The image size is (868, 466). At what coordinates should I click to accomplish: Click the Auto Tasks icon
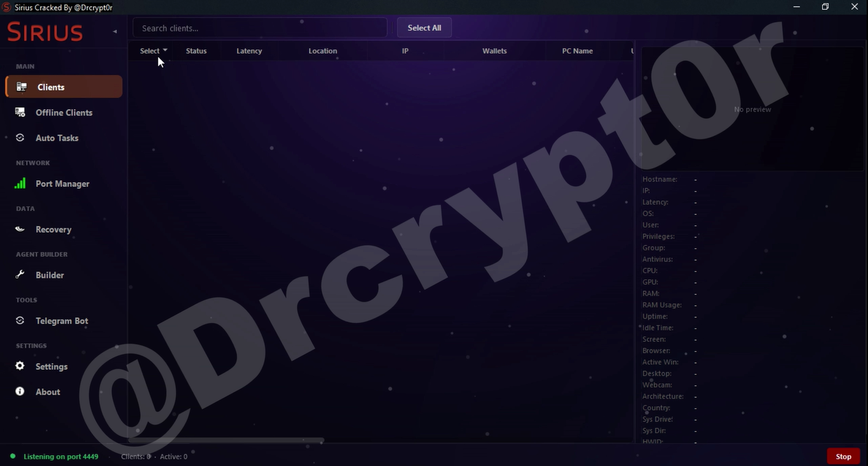pyautogui.click(x=20, y=138)
